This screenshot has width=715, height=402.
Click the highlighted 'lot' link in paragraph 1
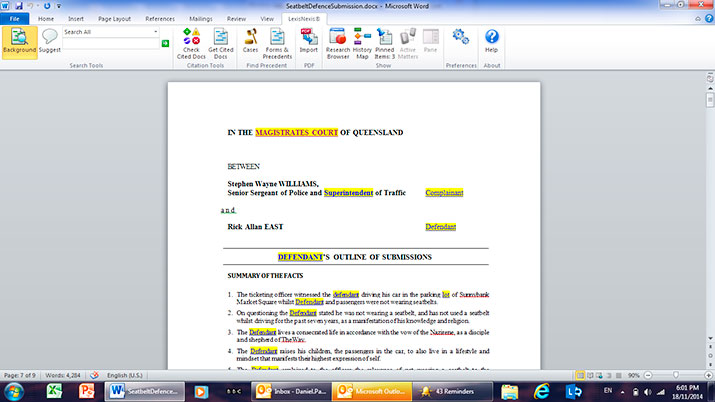(x=446, y=294)
